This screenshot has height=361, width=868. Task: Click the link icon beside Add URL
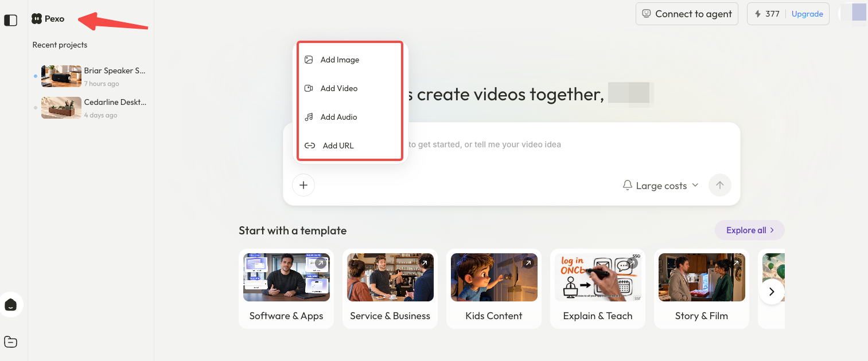(310, 146)
